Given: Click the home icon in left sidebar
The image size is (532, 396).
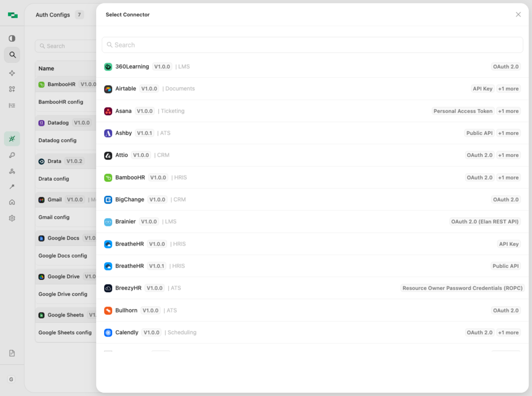Looking at the screenshot, I should (12, 201).
